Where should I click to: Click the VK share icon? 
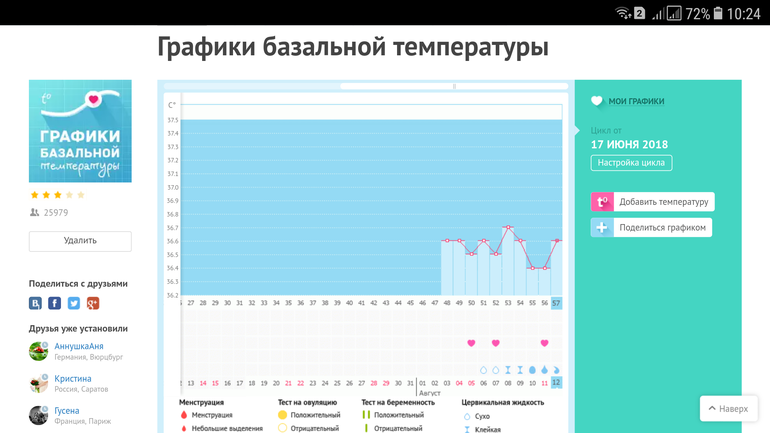click(36, 303)
